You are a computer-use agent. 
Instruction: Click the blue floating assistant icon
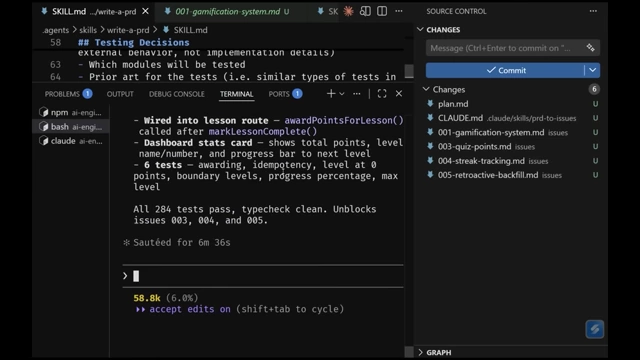(594, 329)
